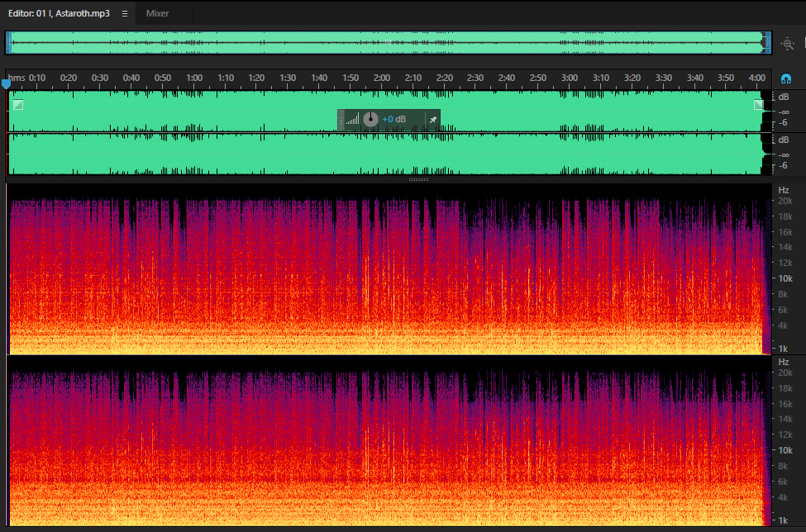Click the 3:00 mark on the time ruler
This screenshot has height=532, width=806.
(570, 78)
